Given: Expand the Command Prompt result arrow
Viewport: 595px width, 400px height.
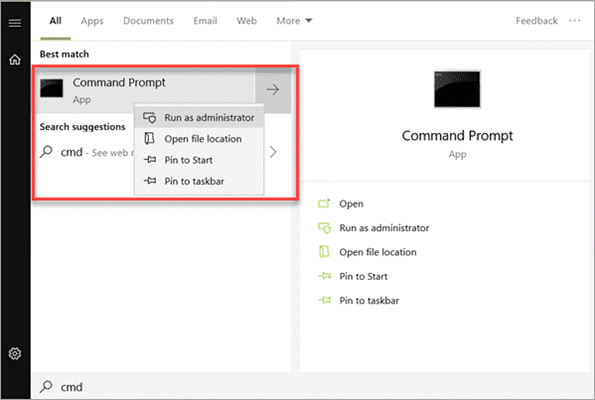Looking at the screenshot, I should (272, 90).
